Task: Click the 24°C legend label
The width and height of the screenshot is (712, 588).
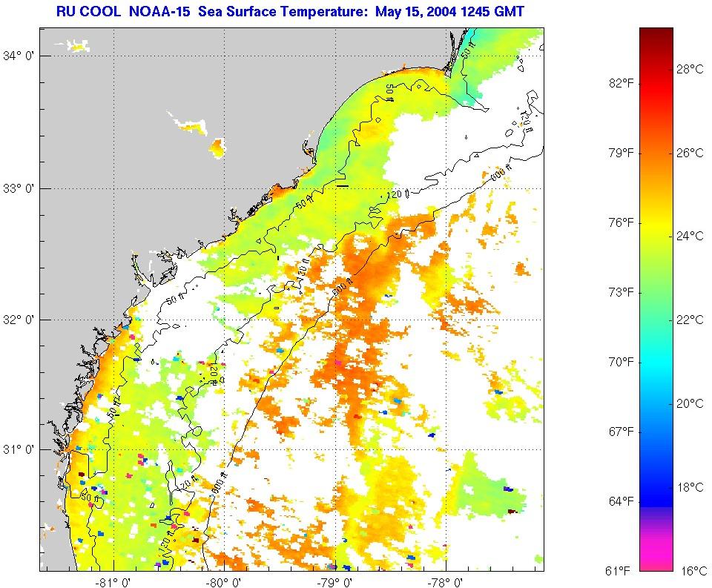Action: (690, 236)
